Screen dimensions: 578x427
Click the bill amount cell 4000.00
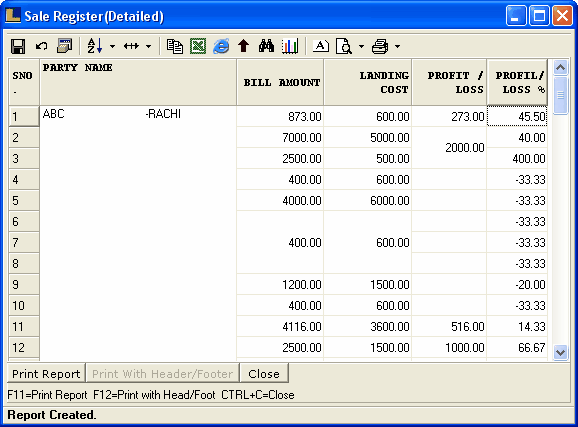point(280,201)
